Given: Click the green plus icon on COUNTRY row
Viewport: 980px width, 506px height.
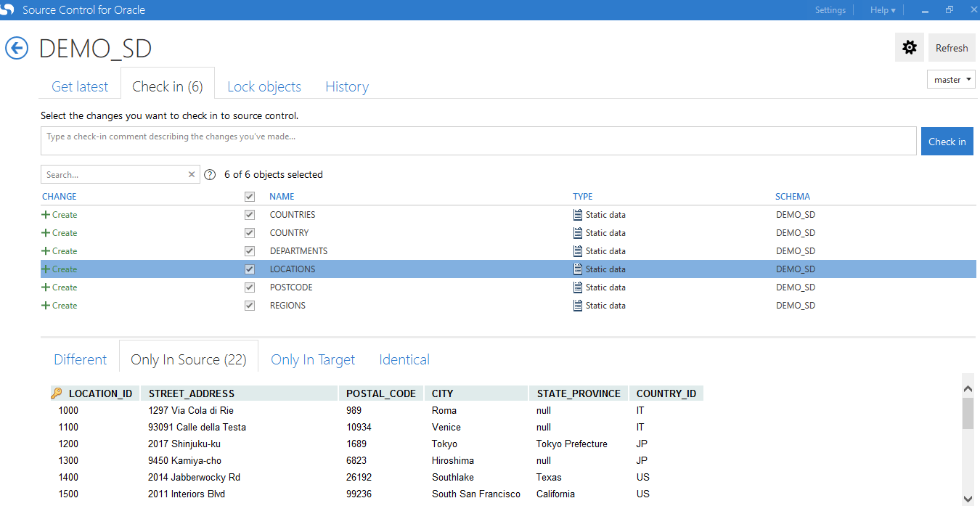Looking at the screenshot, I should [x=46, y=233].
